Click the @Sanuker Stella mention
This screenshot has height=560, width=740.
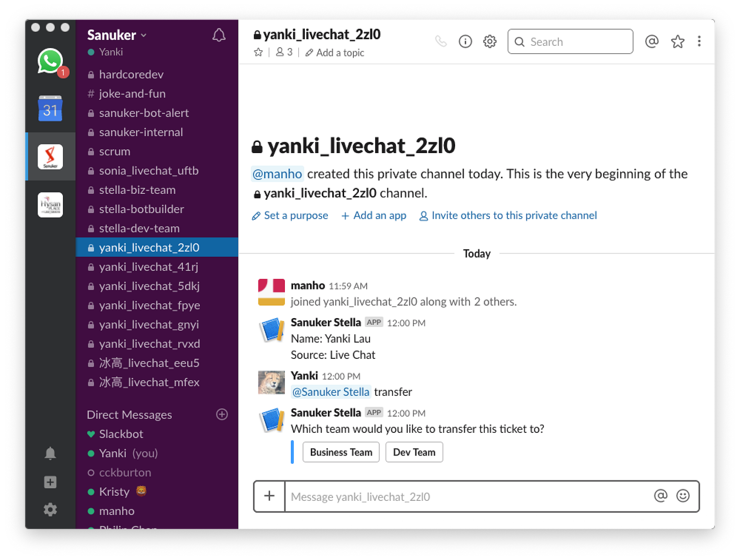pyautogui.click(x=331, y=392)
